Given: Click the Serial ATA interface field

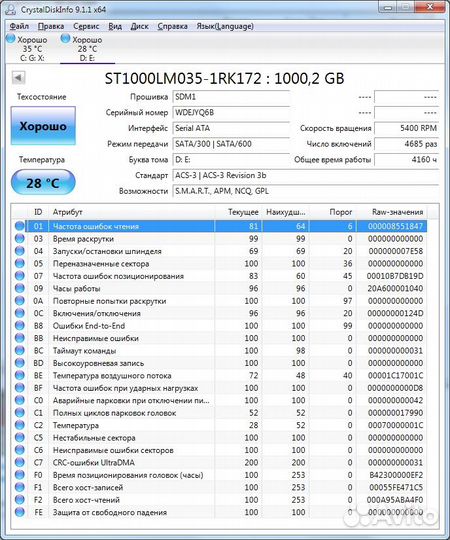Looking at the screenshot, I should click(x=231, y=128).
